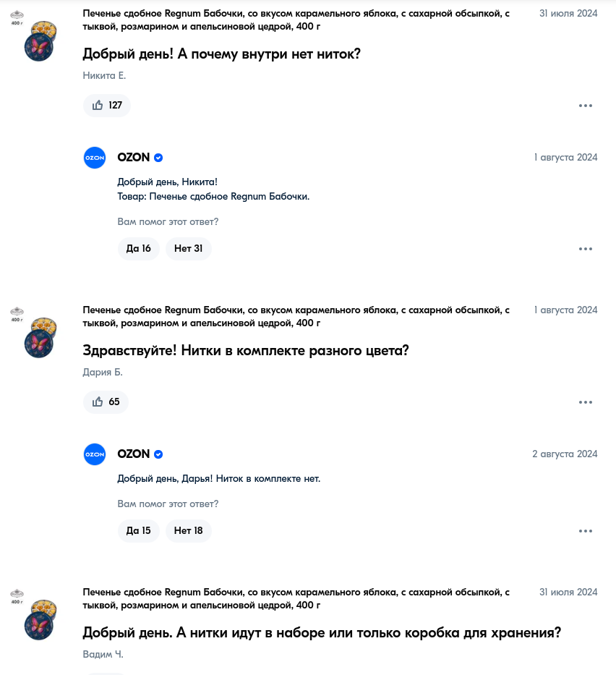Vote 'Да 15' on the answer to Дарья

click(x=139, y=531)
